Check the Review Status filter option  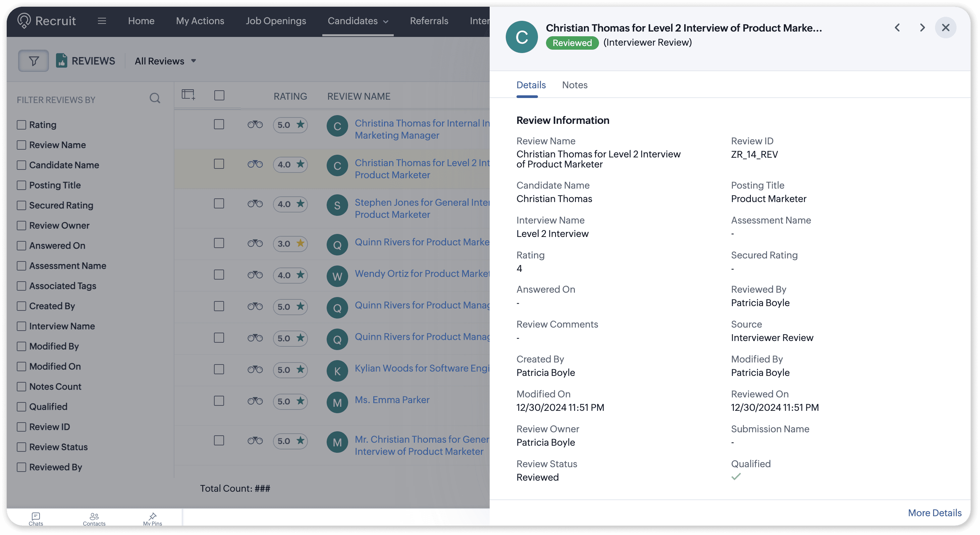point(22,447)
